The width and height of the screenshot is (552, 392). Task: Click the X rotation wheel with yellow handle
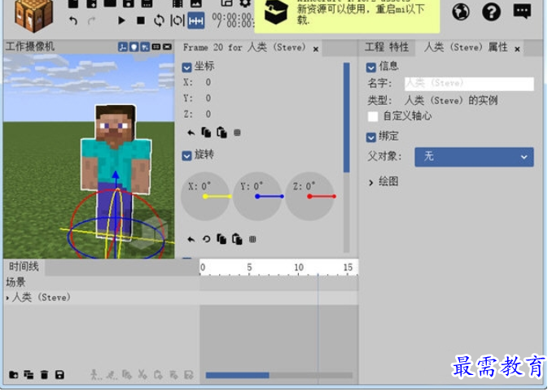[205, 197]
